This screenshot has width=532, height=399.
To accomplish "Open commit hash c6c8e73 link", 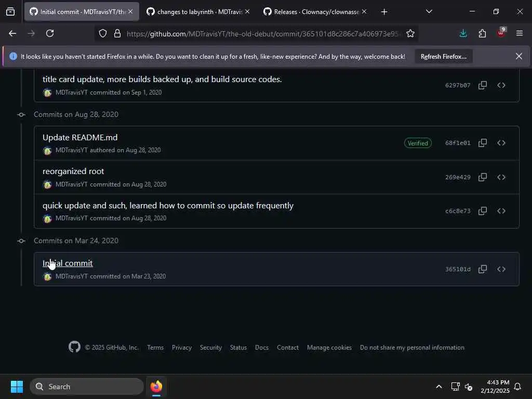I will 458,211.
